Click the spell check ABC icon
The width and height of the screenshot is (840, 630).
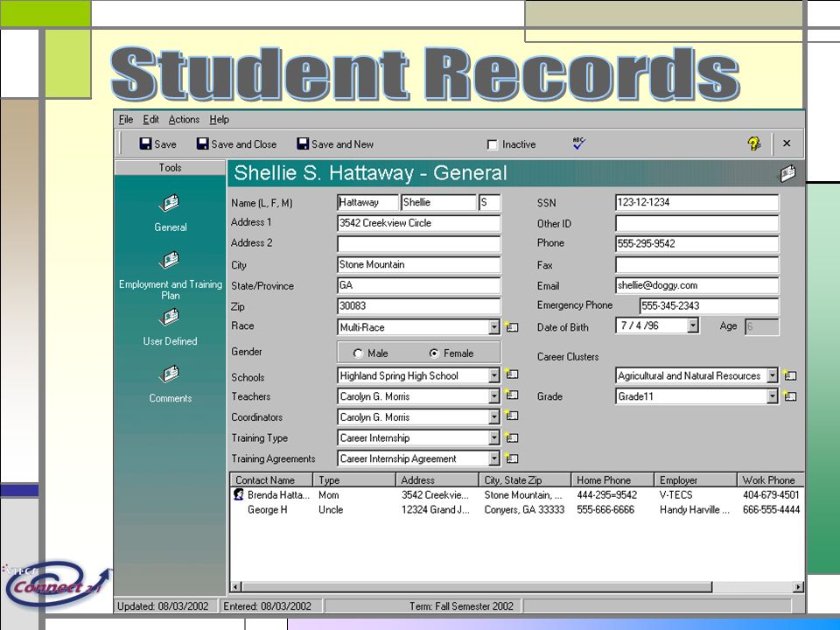click(x=578, y=143)
